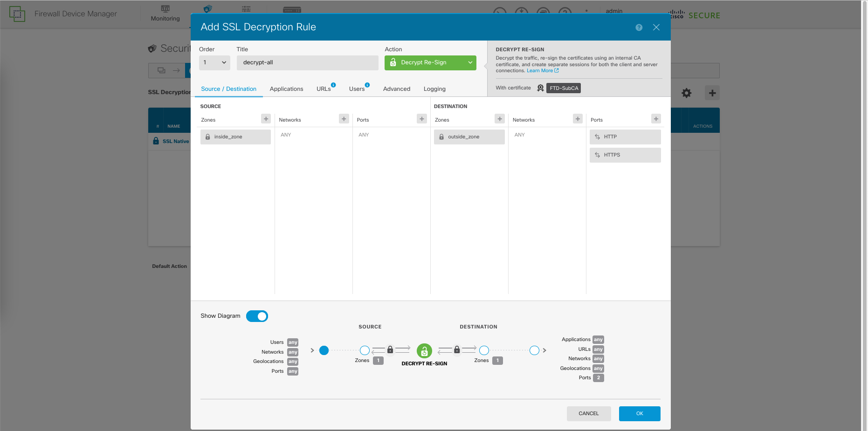The image size is (868, 431).
Task: Switch to the Applications tab
Action: pos(286,89)
